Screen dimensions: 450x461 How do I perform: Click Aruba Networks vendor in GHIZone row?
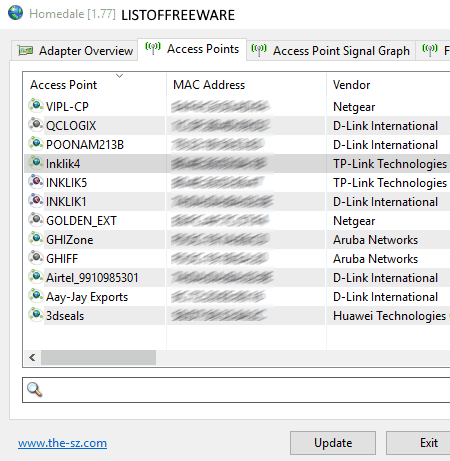(x=375, y=240)
